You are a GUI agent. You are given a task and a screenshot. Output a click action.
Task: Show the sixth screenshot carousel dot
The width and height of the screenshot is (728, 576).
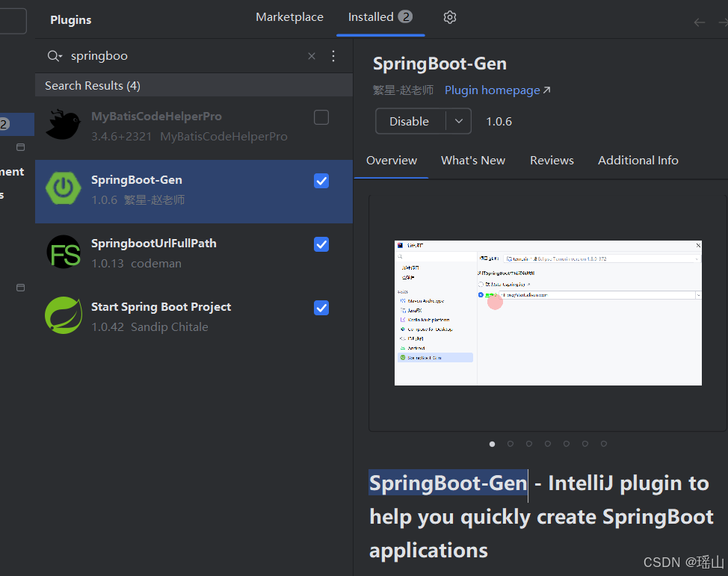click(x=585, y=444)
